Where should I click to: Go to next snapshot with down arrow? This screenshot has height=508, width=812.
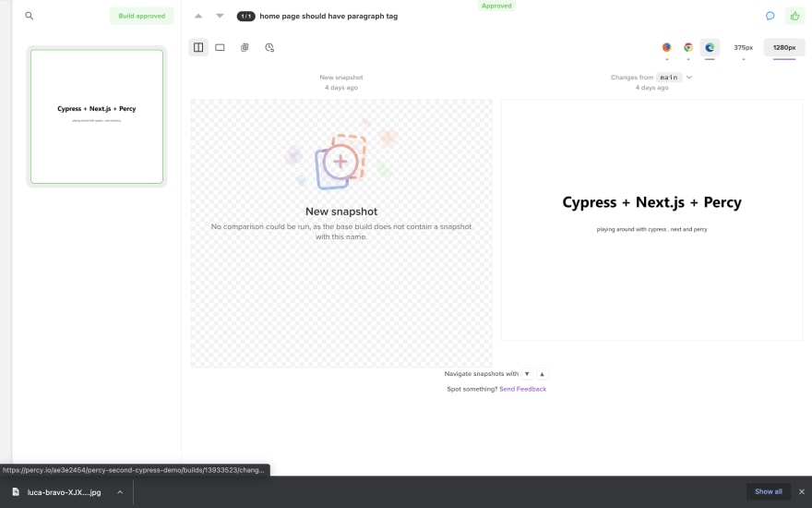pos(220,16)
